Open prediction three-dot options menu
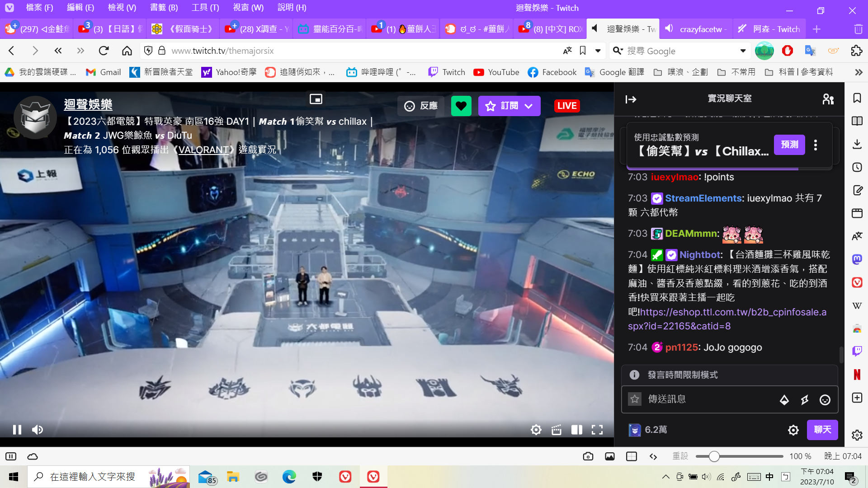The width and height of the screenshot is (868, 488). [x=816, y=145]
